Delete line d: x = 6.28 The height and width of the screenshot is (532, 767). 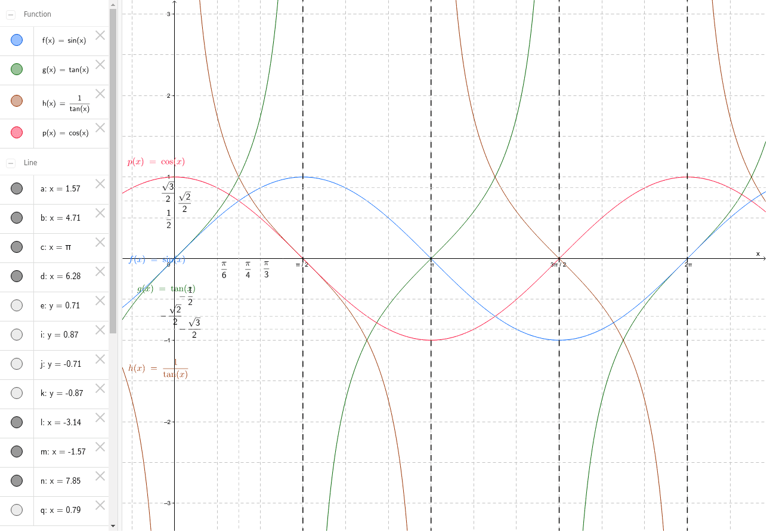pos(100,271)
